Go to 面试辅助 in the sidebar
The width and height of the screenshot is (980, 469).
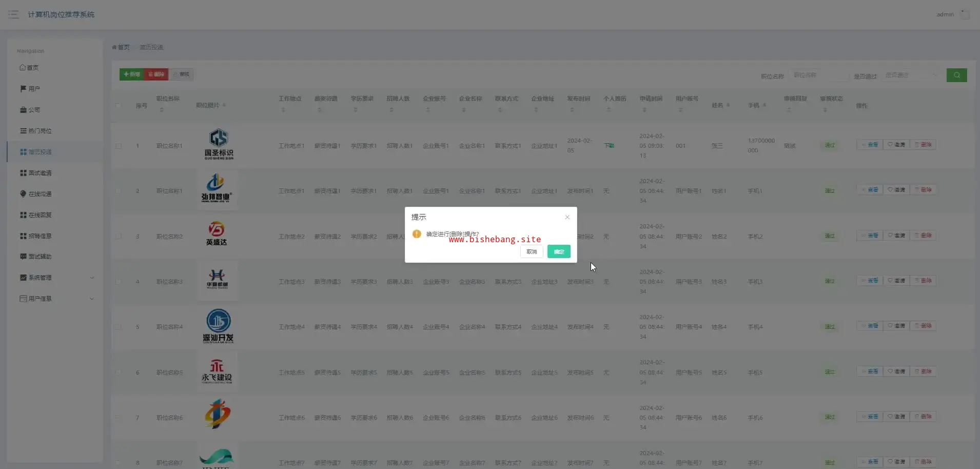tap(55, 257)
